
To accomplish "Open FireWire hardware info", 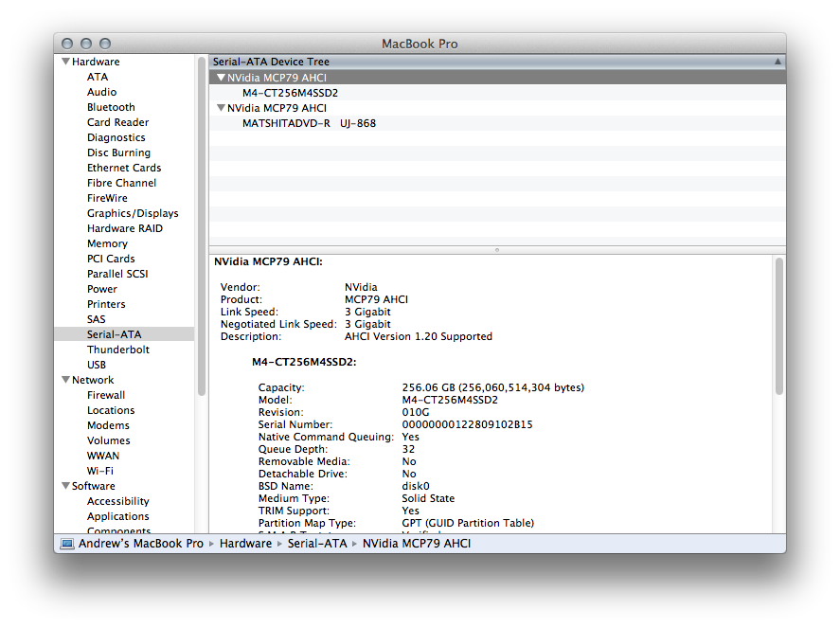I will pyautogui.click(x=107, y=198).
